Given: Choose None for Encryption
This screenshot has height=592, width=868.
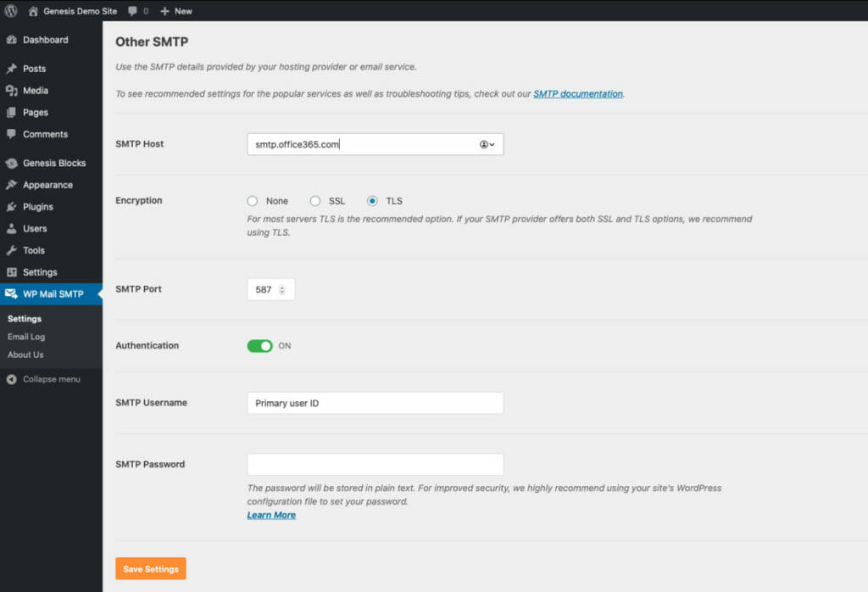Looking at the screenshot, I should pyautogui.click(x=253, y=201).
